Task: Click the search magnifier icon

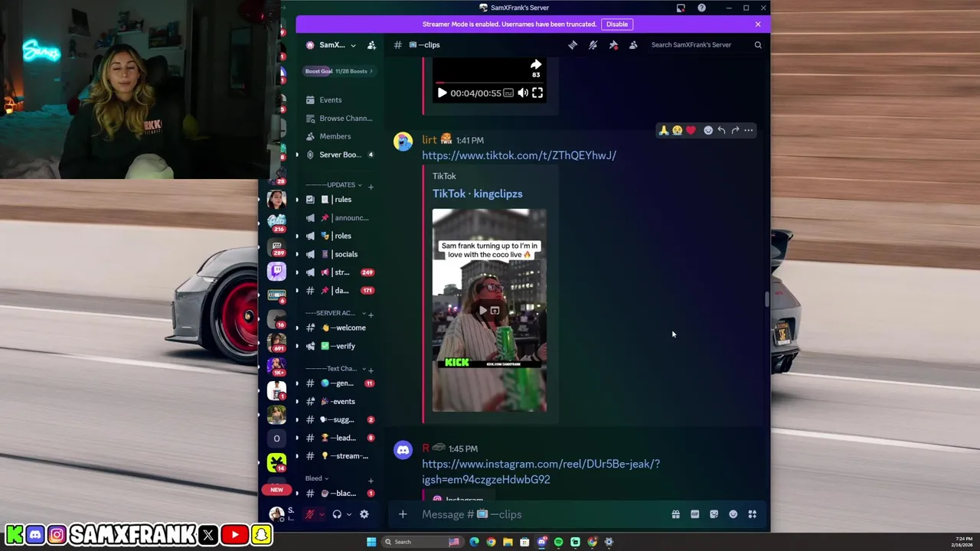Action: (758, 45)
